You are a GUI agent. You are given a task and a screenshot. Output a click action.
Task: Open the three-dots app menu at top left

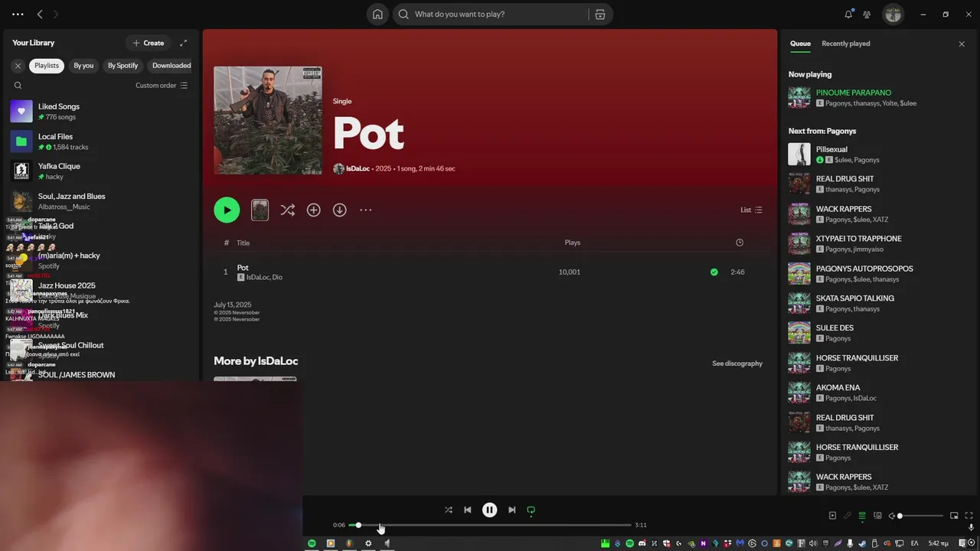click(18, 14)
